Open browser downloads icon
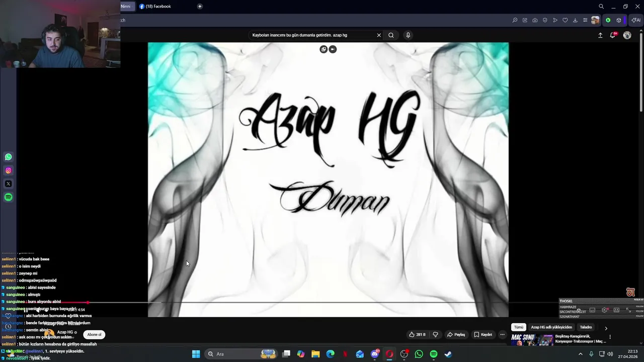This screenshot has width=644, height=362. [x=575, y=20]
